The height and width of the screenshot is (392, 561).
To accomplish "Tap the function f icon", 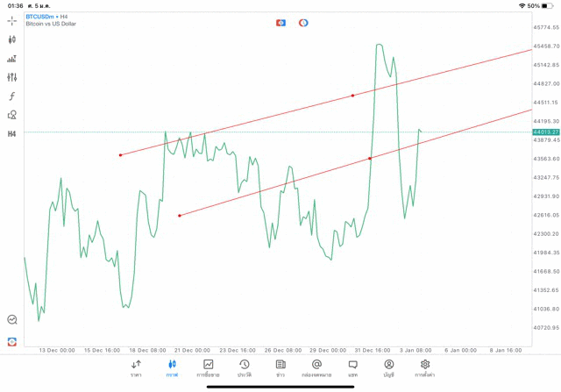I will coord(12,96).
